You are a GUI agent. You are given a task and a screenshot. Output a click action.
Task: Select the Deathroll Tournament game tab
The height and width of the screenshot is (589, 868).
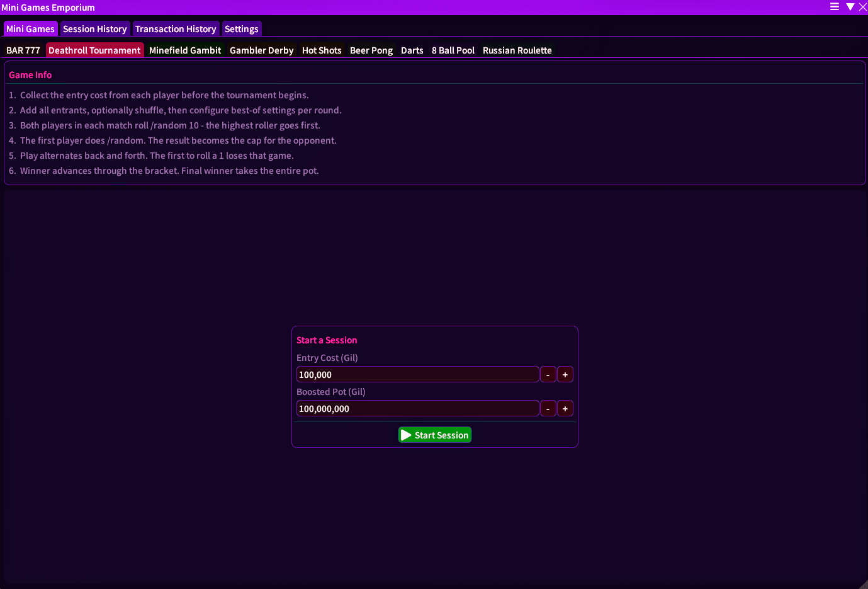click(94, 50)
